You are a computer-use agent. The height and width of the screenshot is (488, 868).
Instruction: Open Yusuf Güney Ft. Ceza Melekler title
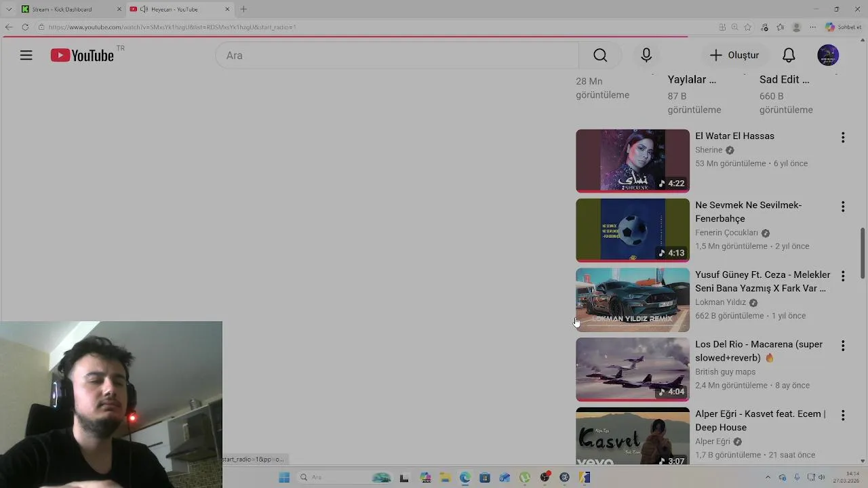coord(763,281)
